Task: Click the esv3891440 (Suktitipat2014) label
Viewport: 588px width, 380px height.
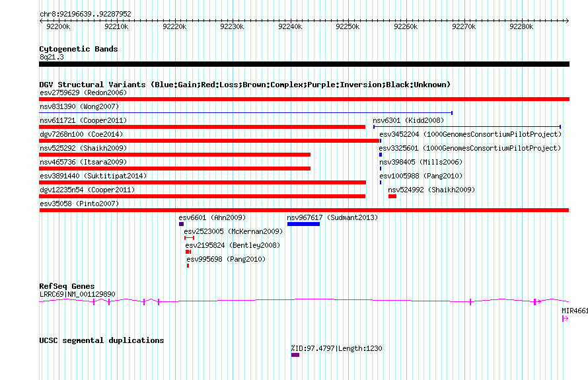Action: pyautogui.click(x=93, y=176)
